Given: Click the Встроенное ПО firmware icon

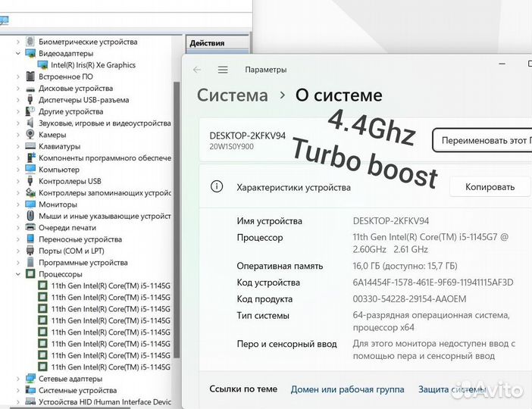Looking at the screenshot, I should (x=30, y=76).
